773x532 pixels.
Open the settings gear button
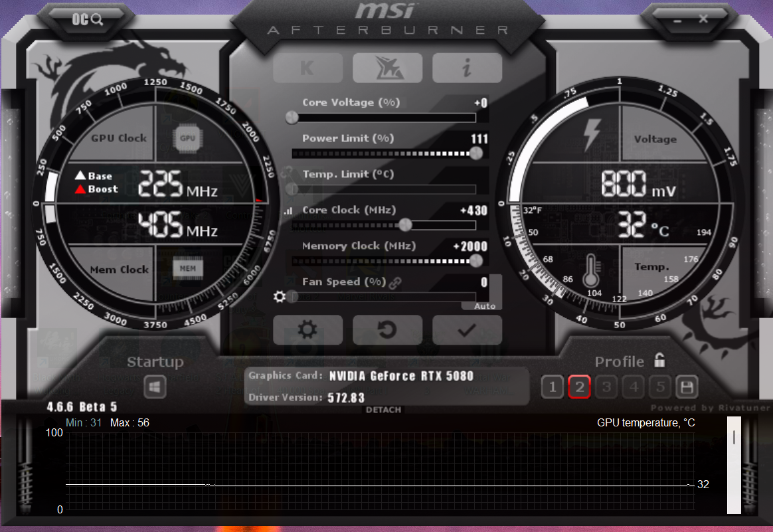(307, 330)
